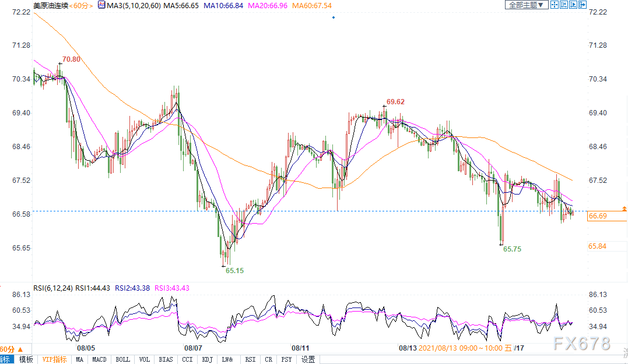Click the fit-chart-to-width axis icon
628x364 pixels.
tap(564, 5)
